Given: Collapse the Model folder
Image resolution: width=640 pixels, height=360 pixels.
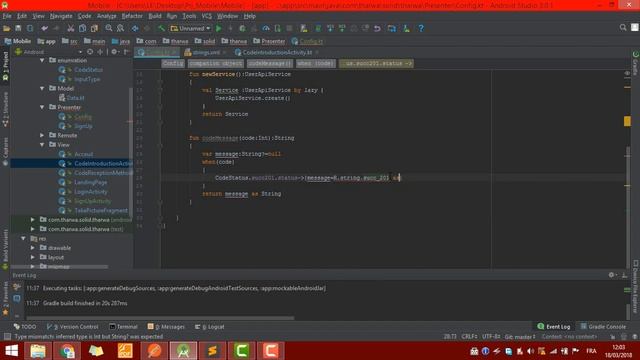Looking at the screenshot, I should point(42,88).
